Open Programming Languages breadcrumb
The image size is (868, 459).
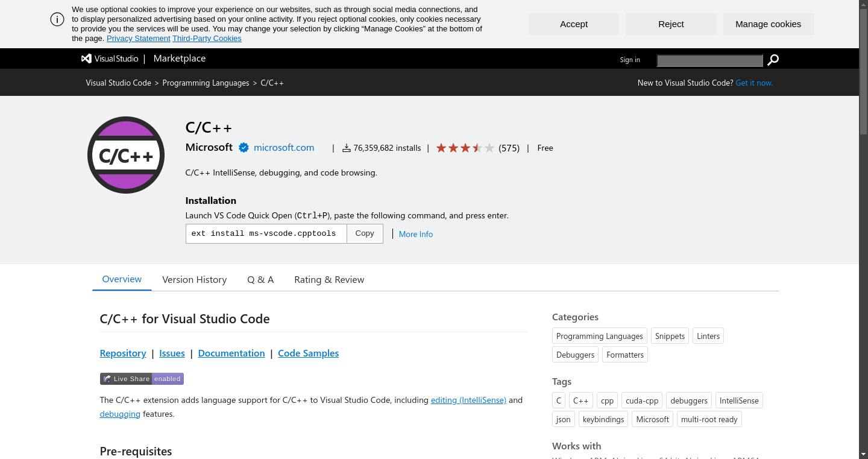click(206, 83)
